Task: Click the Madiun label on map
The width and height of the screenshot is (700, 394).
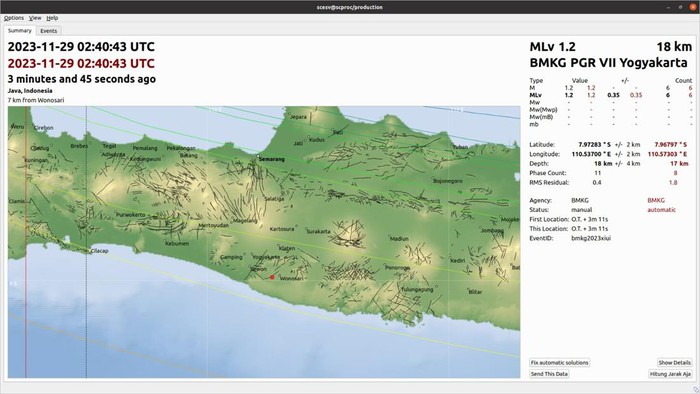Action: pyautogui.click(x=399, y=238)
